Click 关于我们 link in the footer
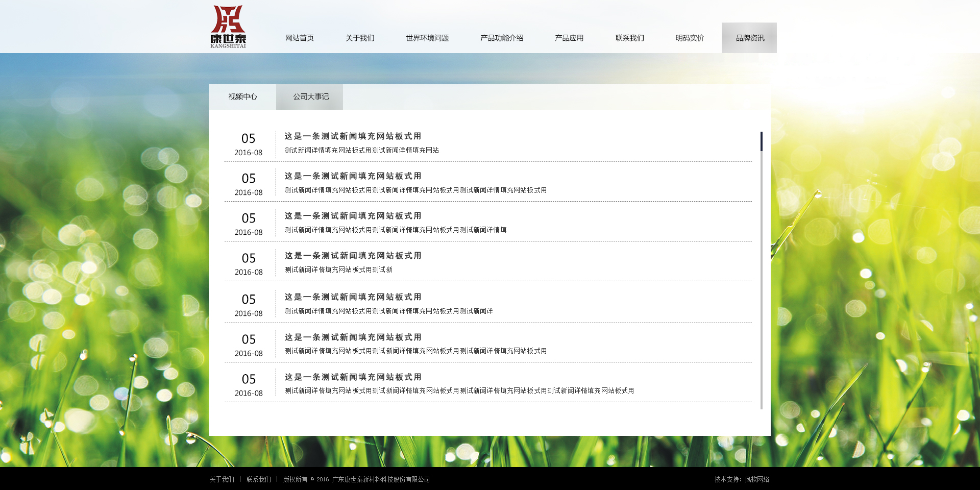980x490 pixels. tap(222, 479)
